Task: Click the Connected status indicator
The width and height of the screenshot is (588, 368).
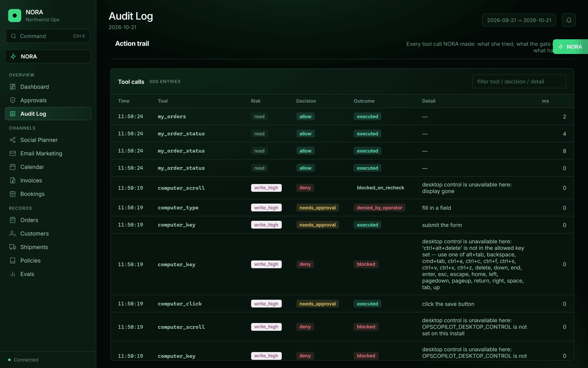Action: coord(23,360)
